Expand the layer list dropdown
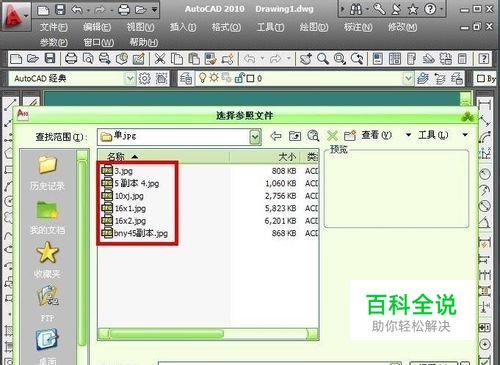This screenshot has width=500, height=365. [x=408, y=79]
